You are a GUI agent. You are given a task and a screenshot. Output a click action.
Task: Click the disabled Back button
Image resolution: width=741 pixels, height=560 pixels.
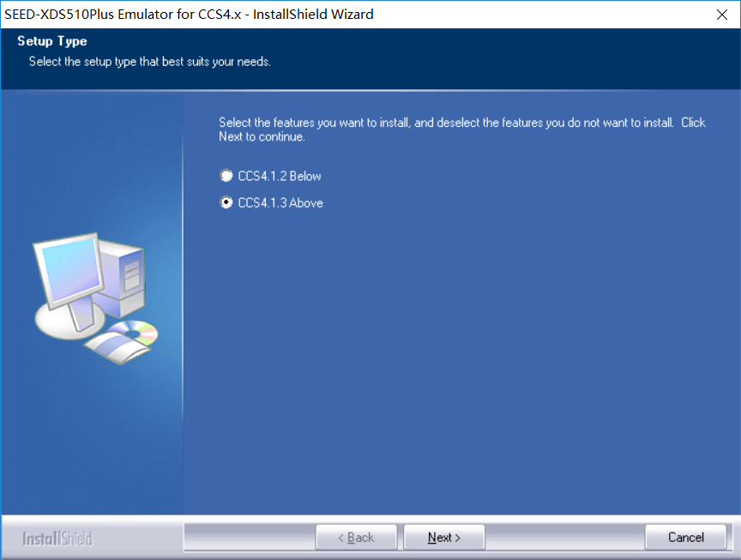pos(357,537)
